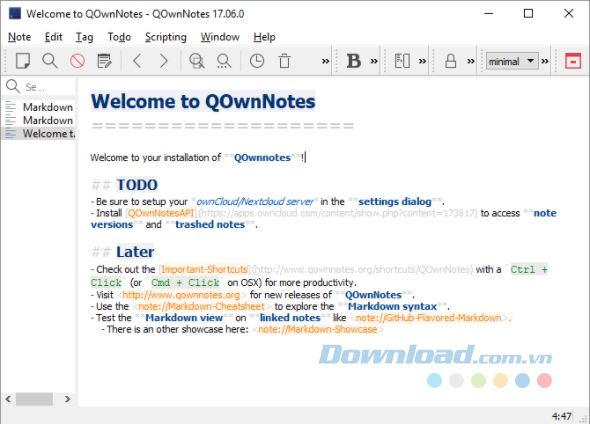
Task: Expand overflow chevron next to Bold icon
Action: 374,61
